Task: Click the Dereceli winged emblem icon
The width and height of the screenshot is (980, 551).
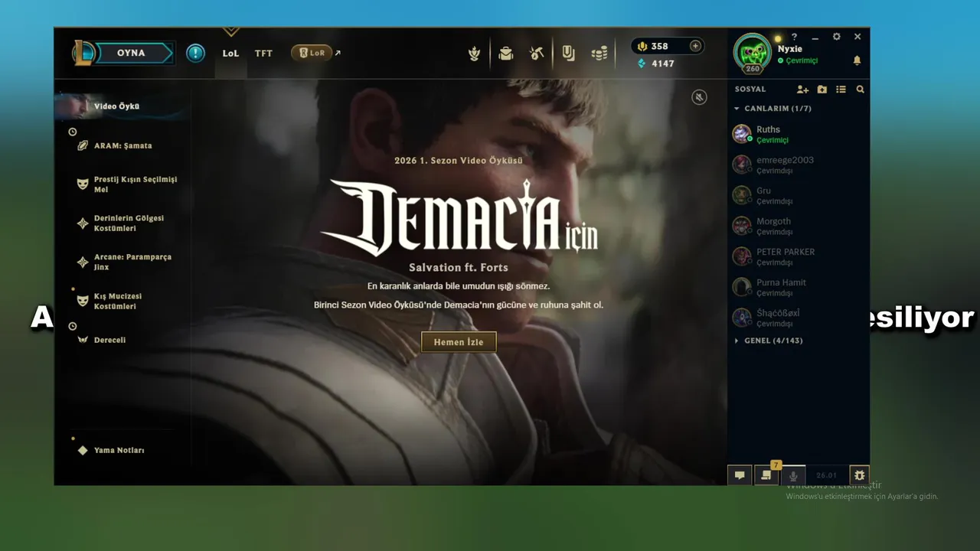Action: point(83,340)
